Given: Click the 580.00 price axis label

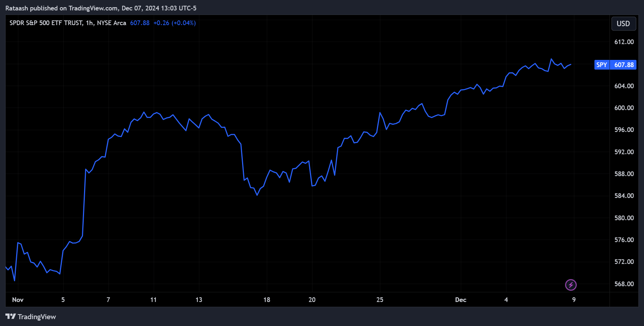Looking at the screenshot, I should pyautogui.click(x=624, y=218).
